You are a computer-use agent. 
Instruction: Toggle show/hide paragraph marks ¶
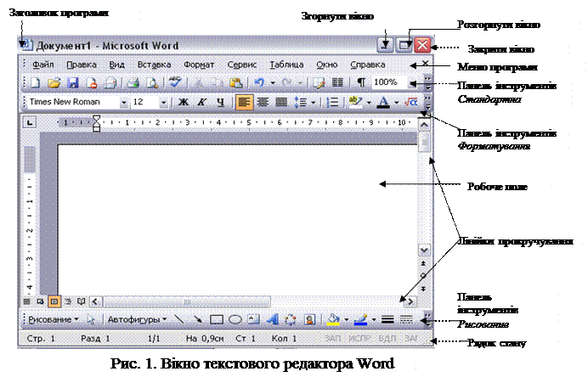point(361,82)
